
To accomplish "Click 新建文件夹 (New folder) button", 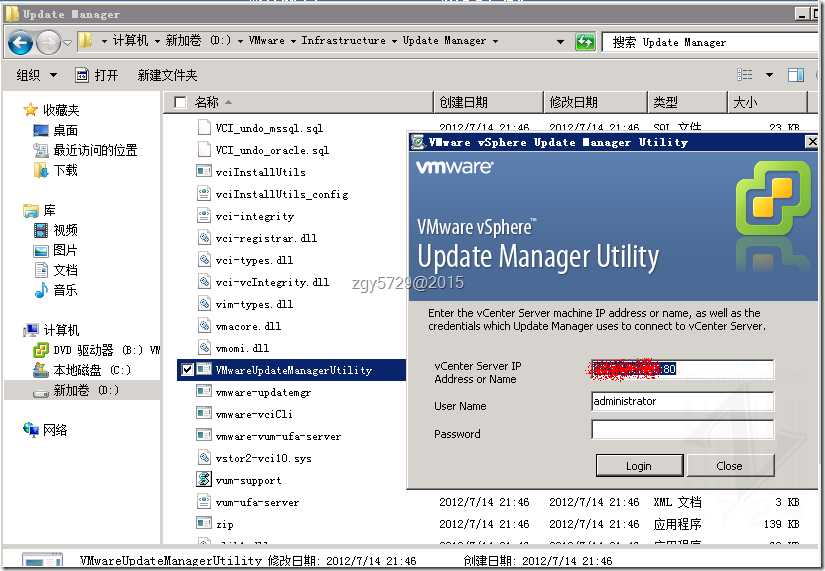I will [167, 75].
